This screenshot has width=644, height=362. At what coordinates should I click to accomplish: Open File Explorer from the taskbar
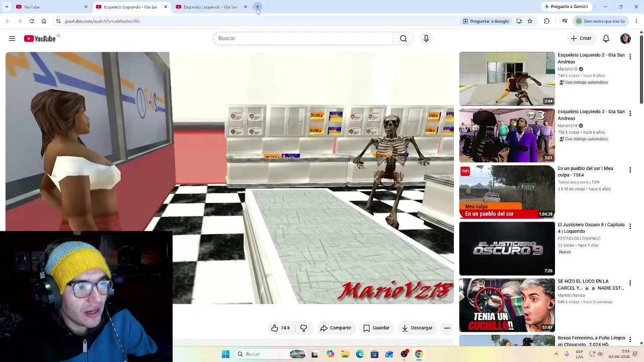345,354
